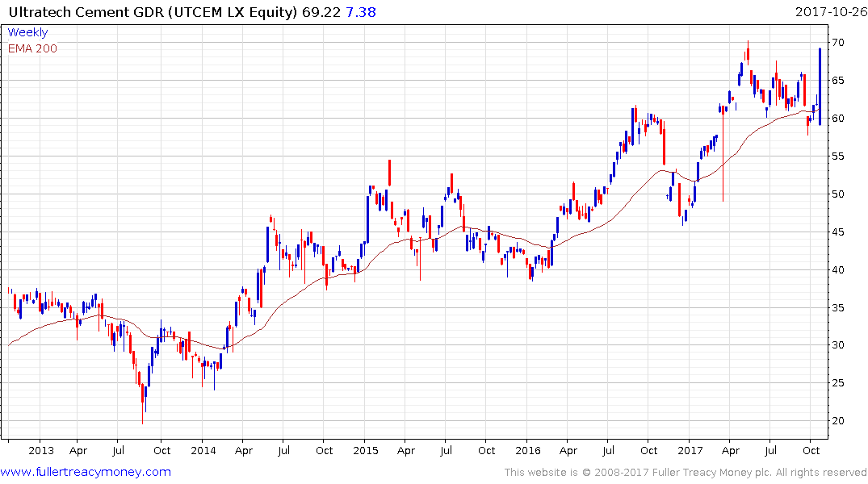Click the 20 price axis label

click(x=837, y=421)
